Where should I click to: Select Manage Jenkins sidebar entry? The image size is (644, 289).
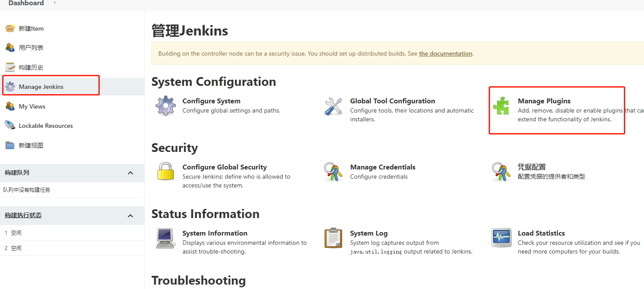[41, 87]
